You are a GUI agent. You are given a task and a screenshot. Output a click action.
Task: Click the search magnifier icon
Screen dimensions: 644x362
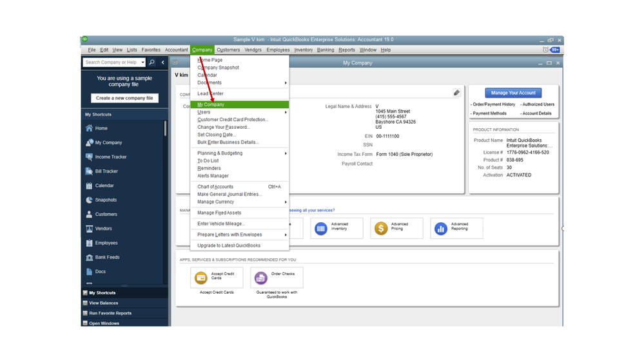coord(151,62)
